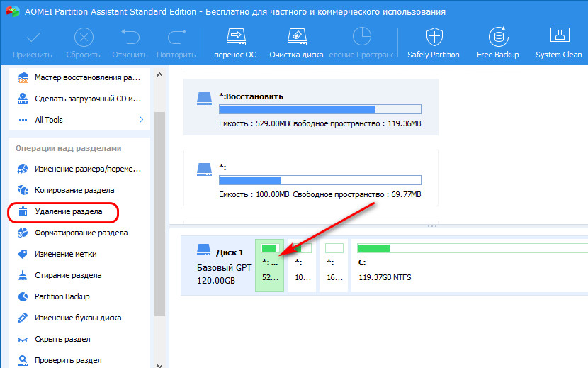Select Копирование раздела operation

tap(66, 191)
